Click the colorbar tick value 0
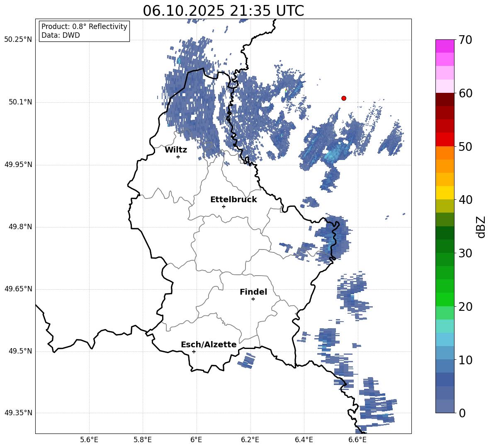The height and width of the screenshot is (448, 491). point(462,413)
